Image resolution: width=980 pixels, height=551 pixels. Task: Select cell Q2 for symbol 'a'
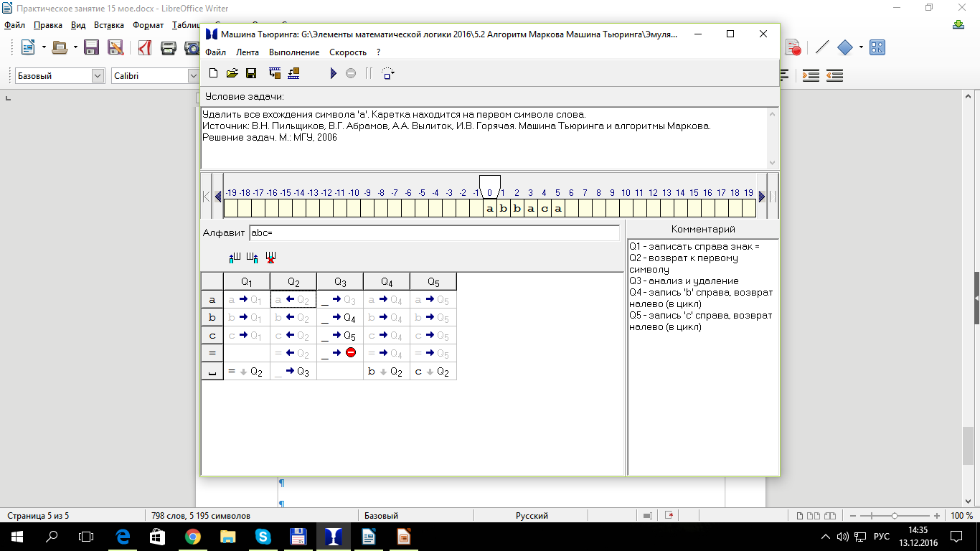click(x=293, y=300)
